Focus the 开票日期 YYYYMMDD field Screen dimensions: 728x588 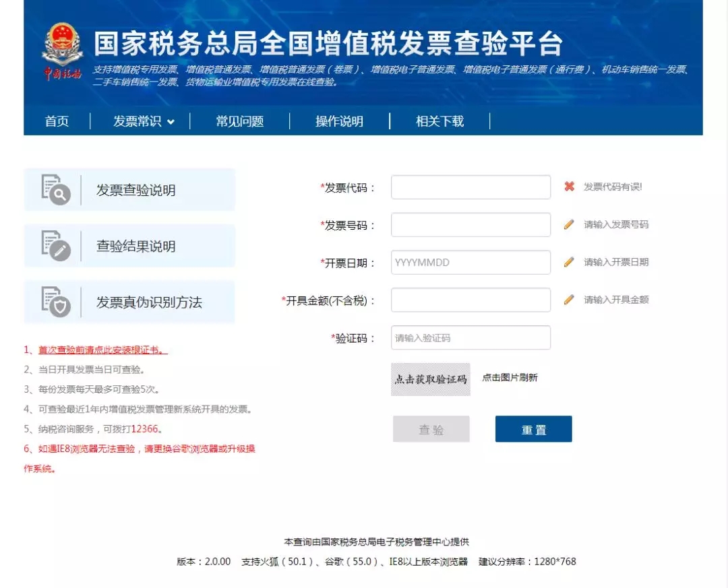pos(471,262)
